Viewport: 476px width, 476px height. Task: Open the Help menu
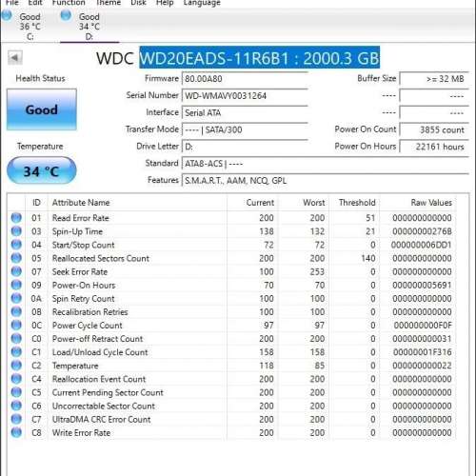click(165, 3)
